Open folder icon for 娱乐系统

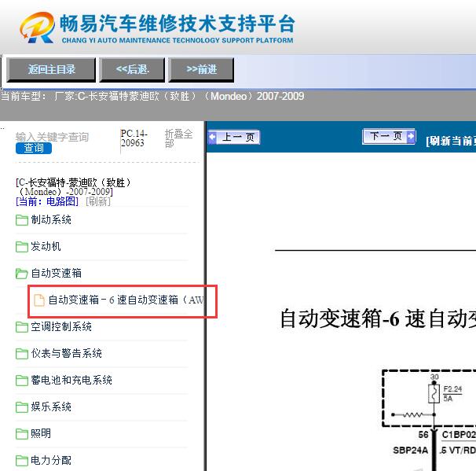[22, 407]
